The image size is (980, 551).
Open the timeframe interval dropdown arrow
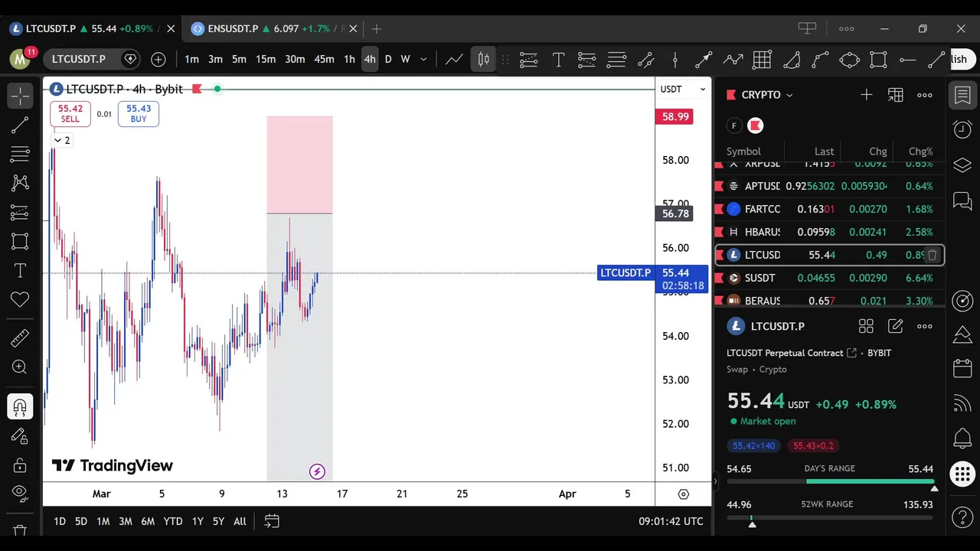(423, 59)
